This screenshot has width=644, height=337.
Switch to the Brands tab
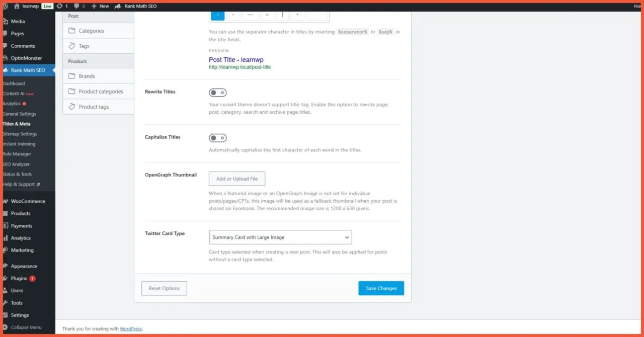tap(87, 76)
